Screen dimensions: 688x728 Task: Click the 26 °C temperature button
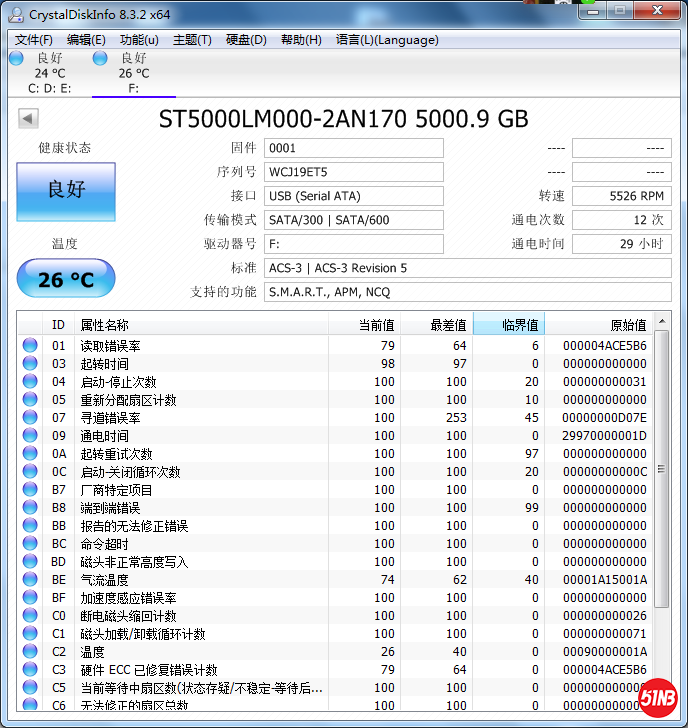tap(66, 279)
